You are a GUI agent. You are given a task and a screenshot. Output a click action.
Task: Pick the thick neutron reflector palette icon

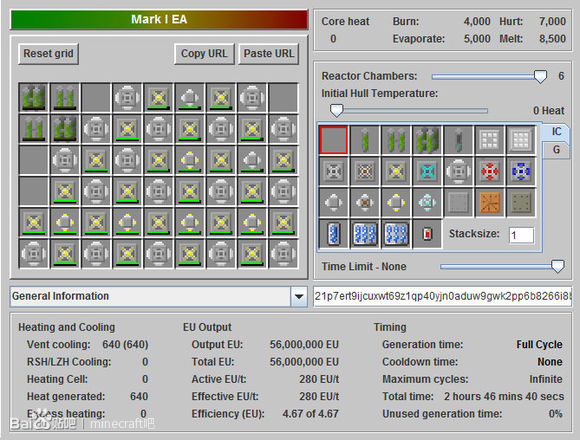521,140
